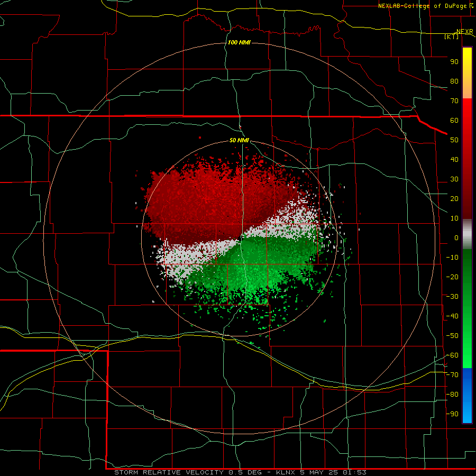Click the -60 value on velocity scale

point(452,355)
